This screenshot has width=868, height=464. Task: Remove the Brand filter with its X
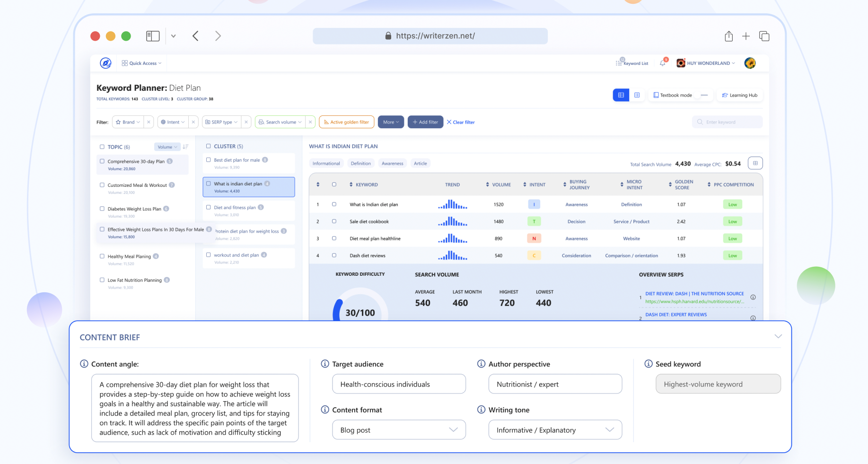tap(149, 122)
